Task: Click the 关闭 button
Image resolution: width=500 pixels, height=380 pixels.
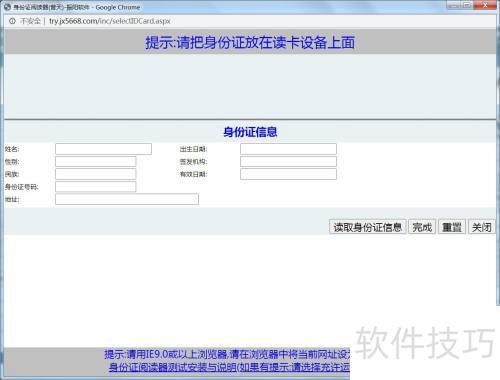Action: (481, 227)
